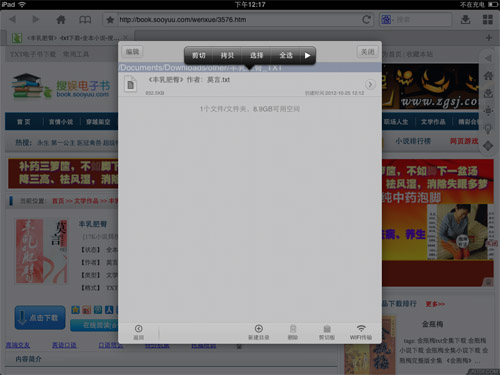Tap the 关闭 button in dialog

tap(368, 52)
